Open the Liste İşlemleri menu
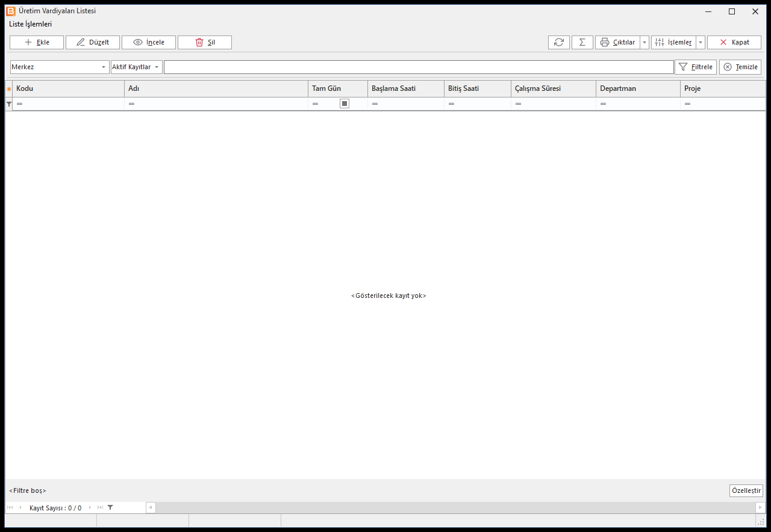This screenshot has height=532, width=771. pyautogui.click(x=31, y=24)
